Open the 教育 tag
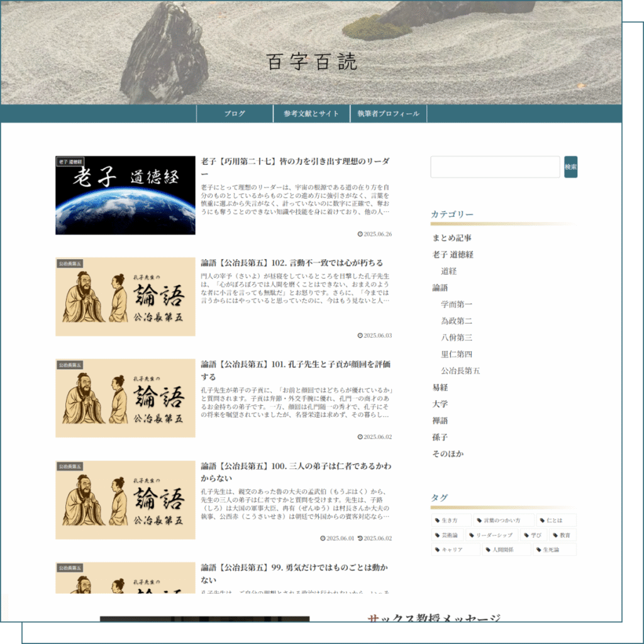The image size is (644, 644). coord(563,535)
